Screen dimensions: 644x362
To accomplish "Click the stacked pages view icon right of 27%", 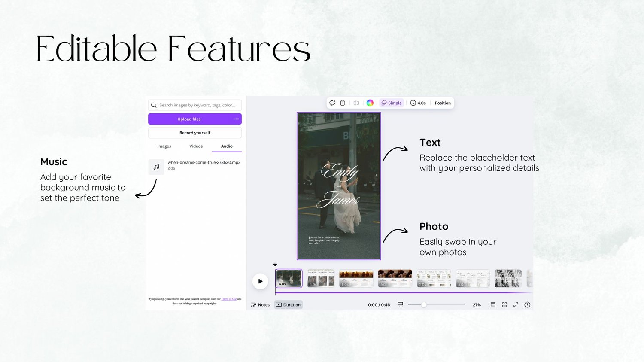I will click(x=493, y=305).
